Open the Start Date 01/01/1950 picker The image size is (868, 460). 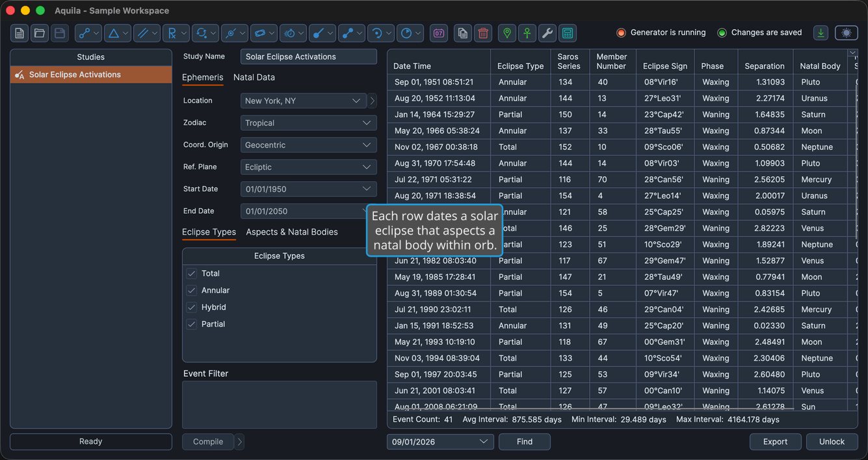309,189
